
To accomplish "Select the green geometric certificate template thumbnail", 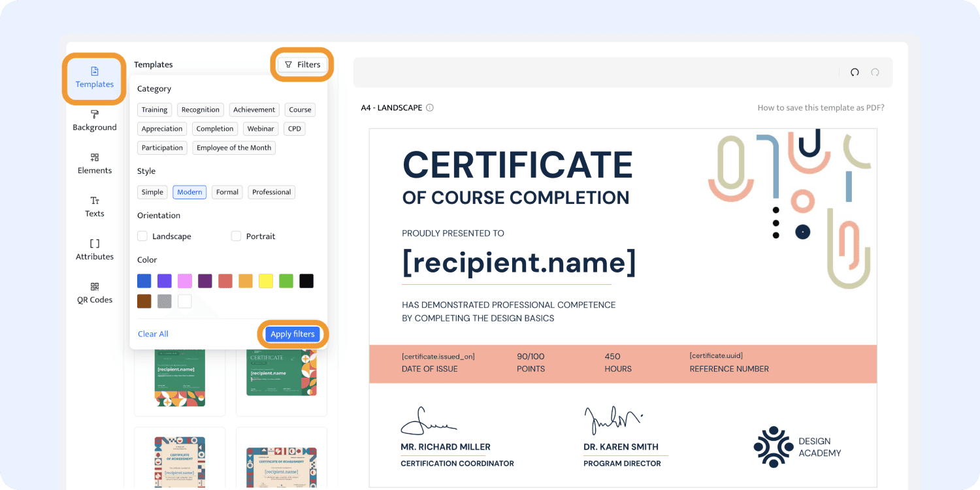I will 180,378.
